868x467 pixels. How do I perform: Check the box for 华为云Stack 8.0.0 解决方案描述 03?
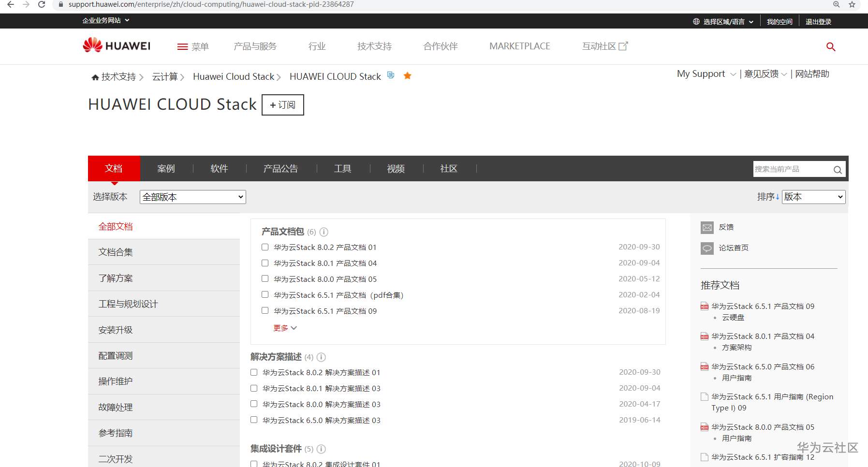(x=254, y=404)
